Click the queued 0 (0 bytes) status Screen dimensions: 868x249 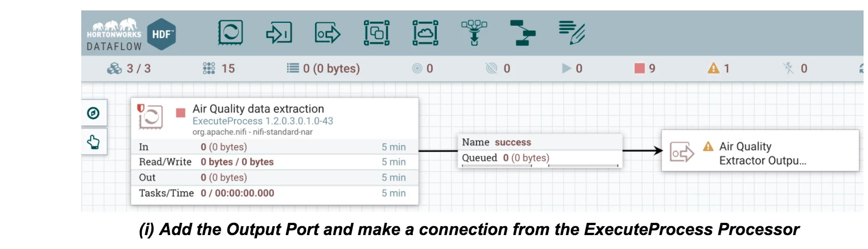(x=323, y=69)
